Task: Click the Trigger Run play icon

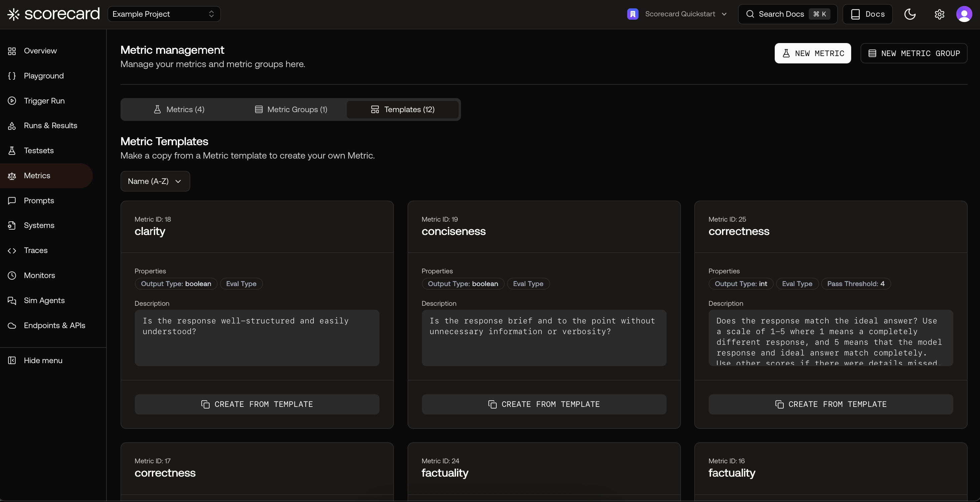Action: 12,101
